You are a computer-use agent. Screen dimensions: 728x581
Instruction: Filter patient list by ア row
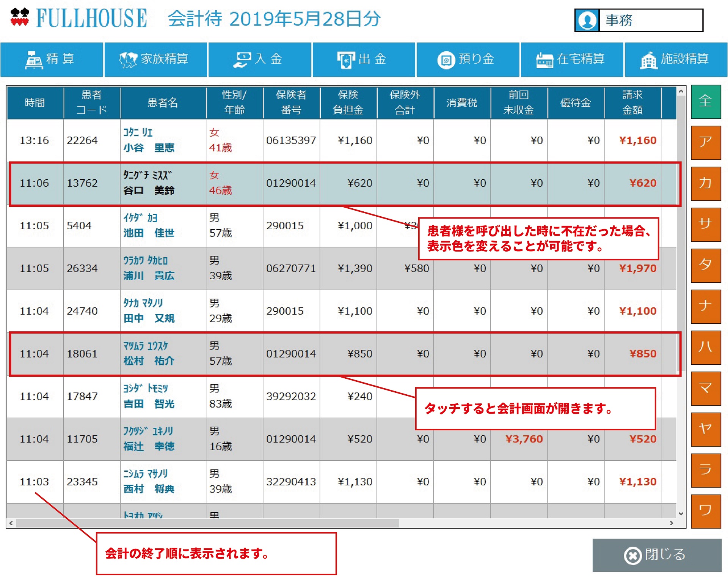click(705, 143)
